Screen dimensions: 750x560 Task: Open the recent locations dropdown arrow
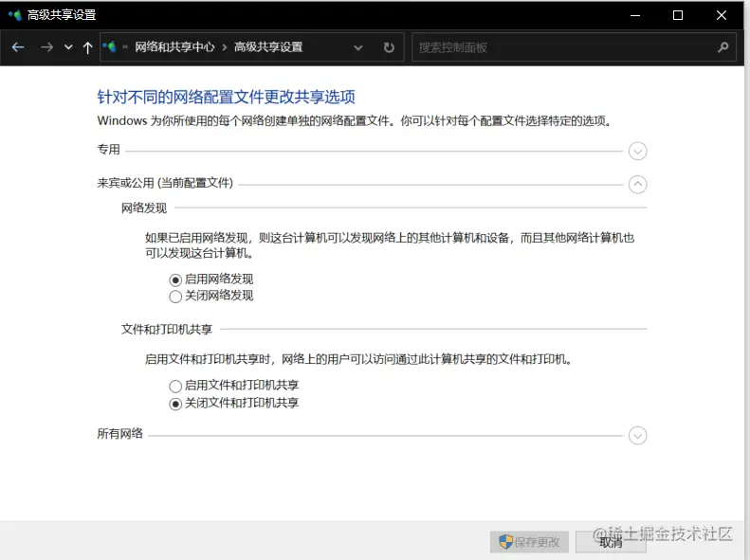click(68, 46)
